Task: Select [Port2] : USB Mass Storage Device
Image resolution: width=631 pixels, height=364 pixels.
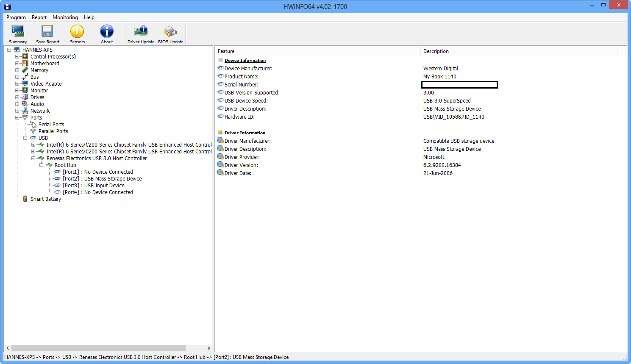Action: [102, 178]
